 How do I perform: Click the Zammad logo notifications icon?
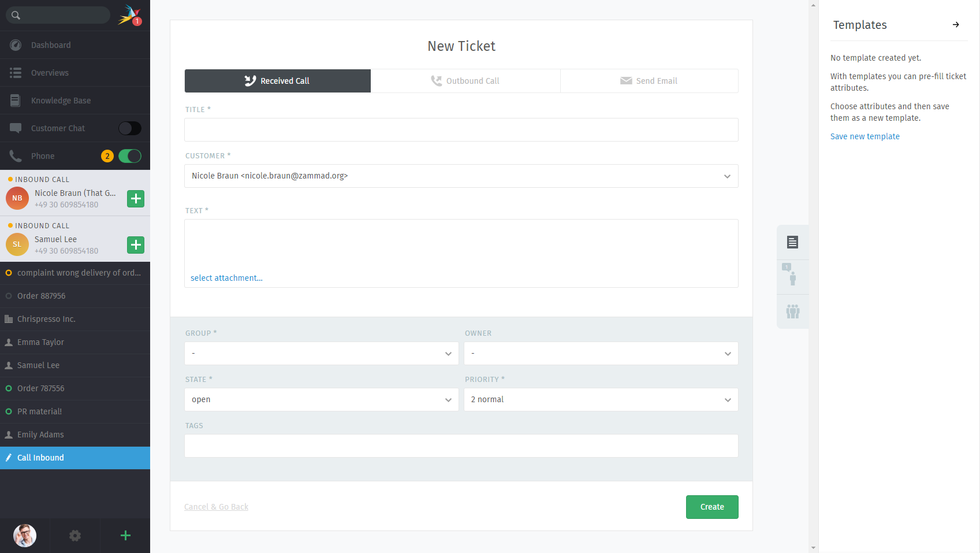pos(129,15)
